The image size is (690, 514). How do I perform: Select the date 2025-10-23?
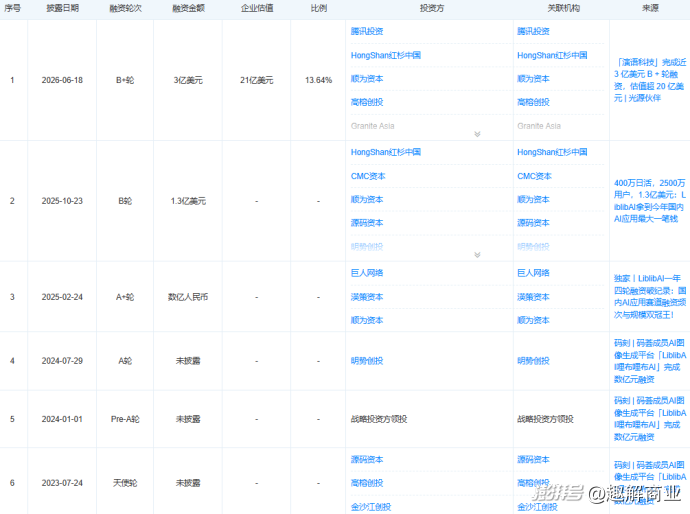point(62,201)
